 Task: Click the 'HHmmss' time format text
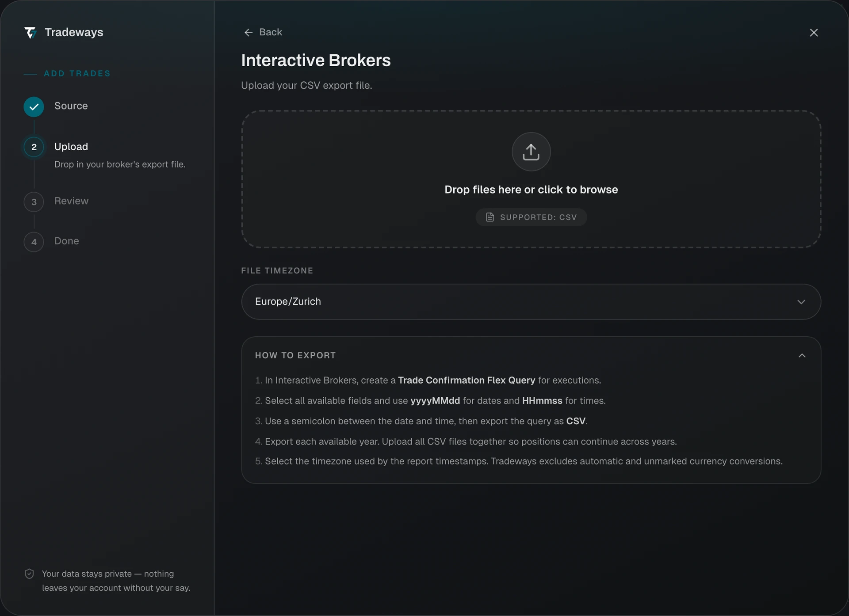[x=542, y=401]
